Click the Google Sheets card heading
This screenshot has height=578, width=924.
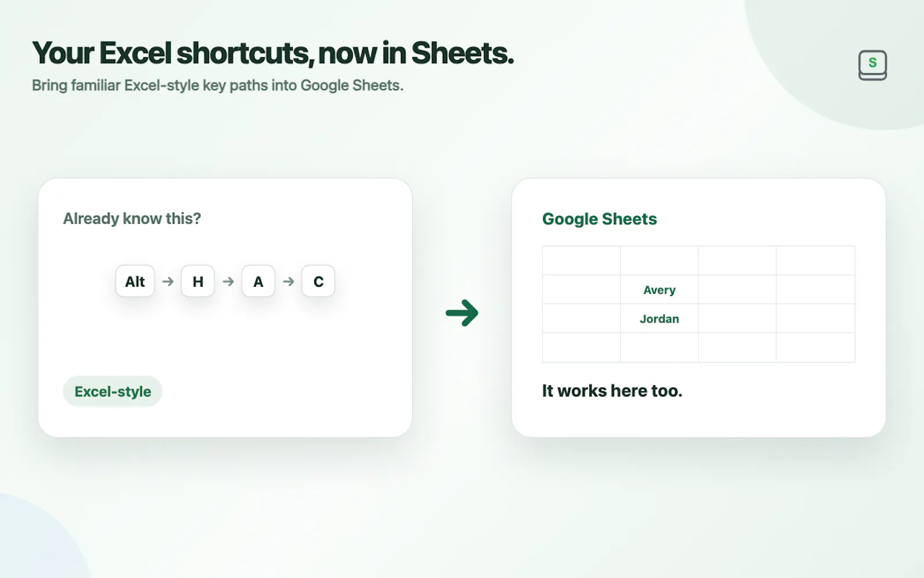(x=599, y=219)
